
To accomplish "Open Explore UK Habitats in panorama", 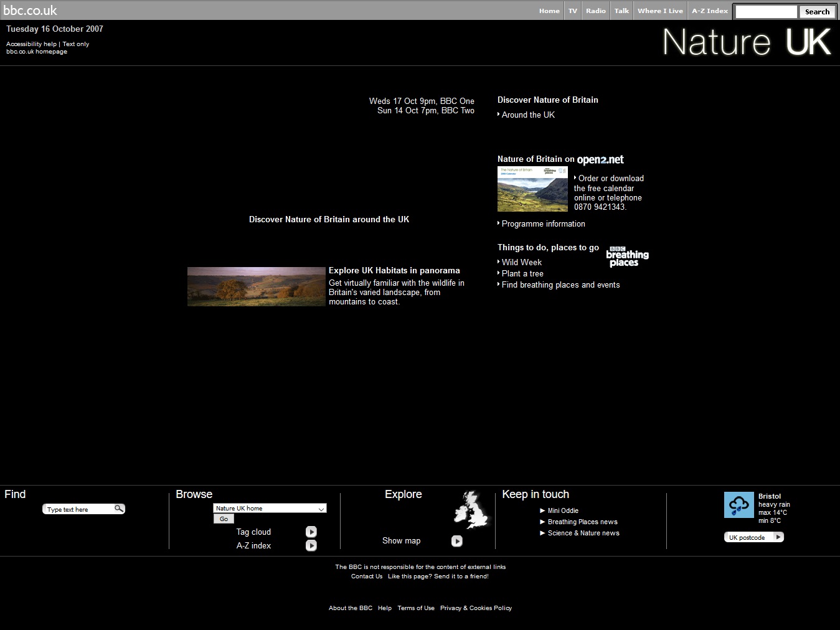I will pyautogui.click(x=394, y=270).
